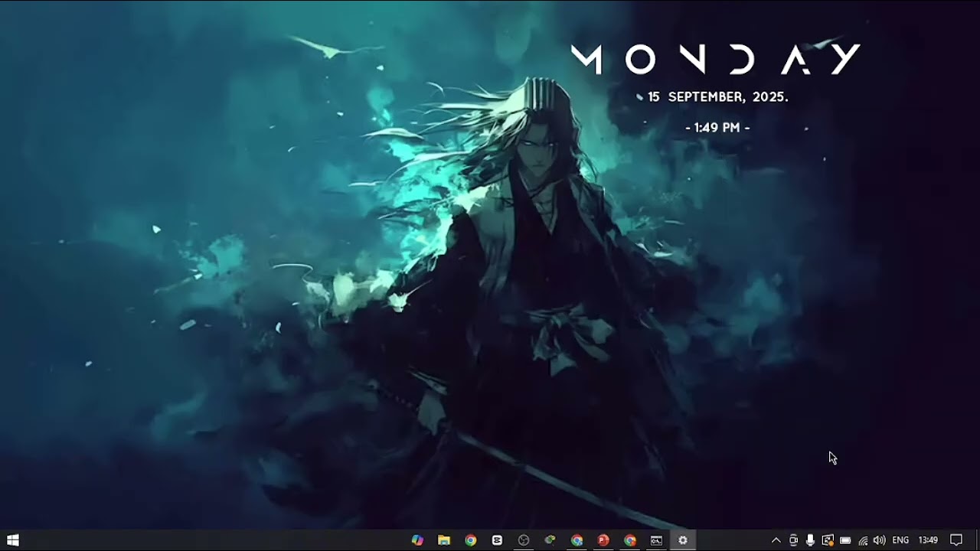The height and width of the screenshot is (551, 980).
Task: Open File Explorer from the taskbar
Action: point(444,540)
